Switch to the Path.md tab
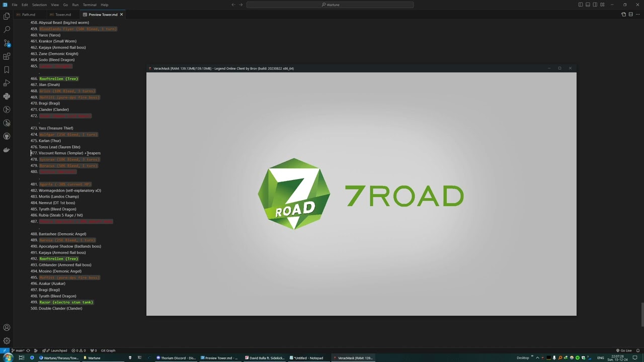The width and height of the screenshot is (644, 362). point(29,15)
